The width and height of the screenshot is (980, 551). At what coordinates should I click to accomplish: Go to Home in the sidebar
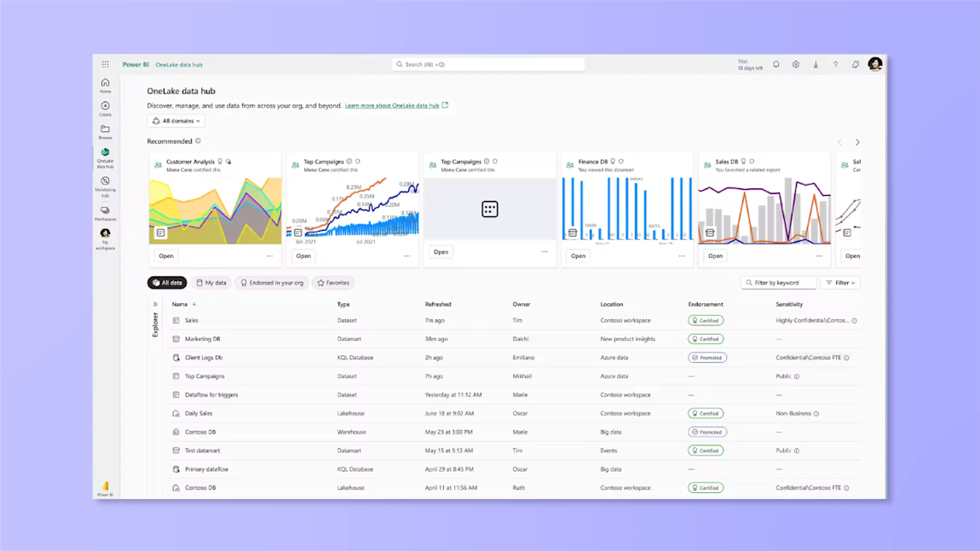coord(105,85)
